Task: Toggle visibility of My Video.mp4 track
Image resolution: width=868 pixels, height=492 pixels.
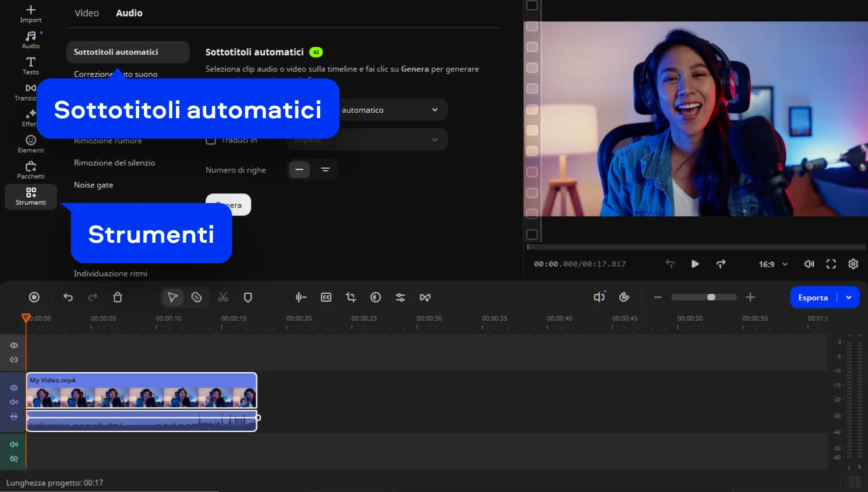Action: [x=14, y=388]
